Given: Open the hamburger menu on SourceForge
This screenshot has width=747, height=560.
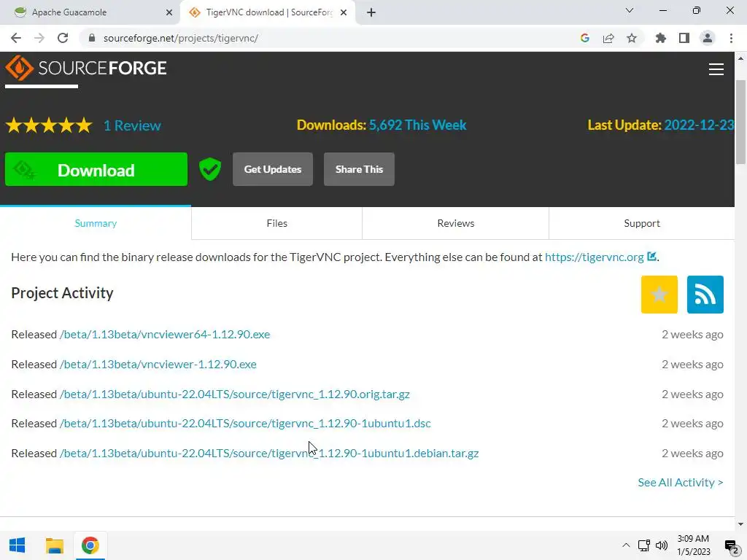Looking at the screenshot, I should coord(716,69).
